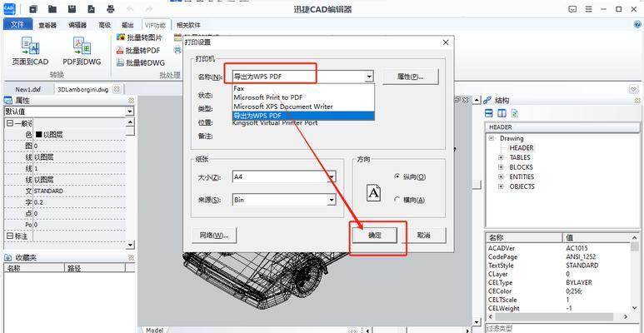644x333 pixels.
Task: Click the CAD application logo icon
Action: [x=9, y=8]
